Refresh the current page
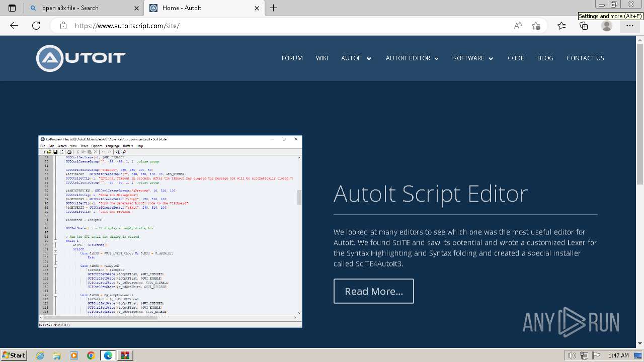 click(36, 26)
